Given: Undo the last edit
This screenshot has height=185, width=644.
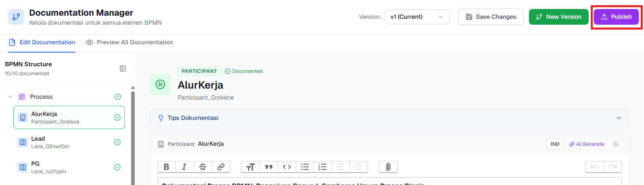Looking at the screenshot, I should (595, 167).
